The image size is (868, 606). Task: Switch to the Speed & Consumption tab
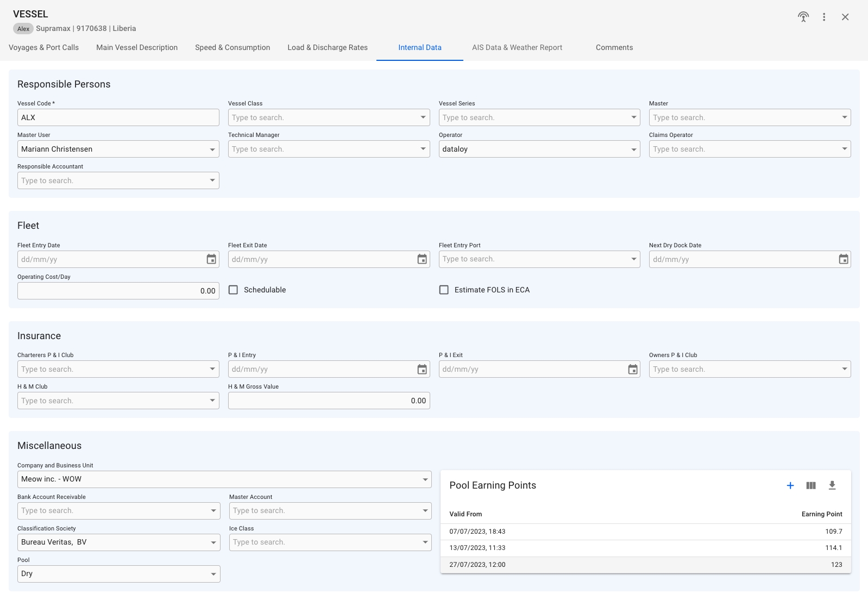pyautogui.click(x=232, y=47)
